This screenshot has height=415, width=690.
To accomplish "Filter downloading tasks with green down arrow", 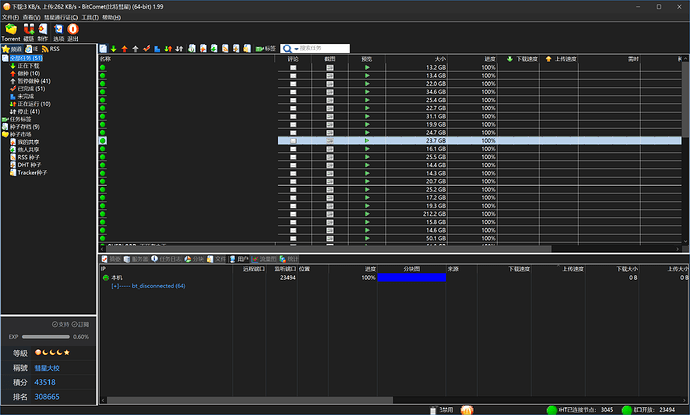I will point(114,48).
